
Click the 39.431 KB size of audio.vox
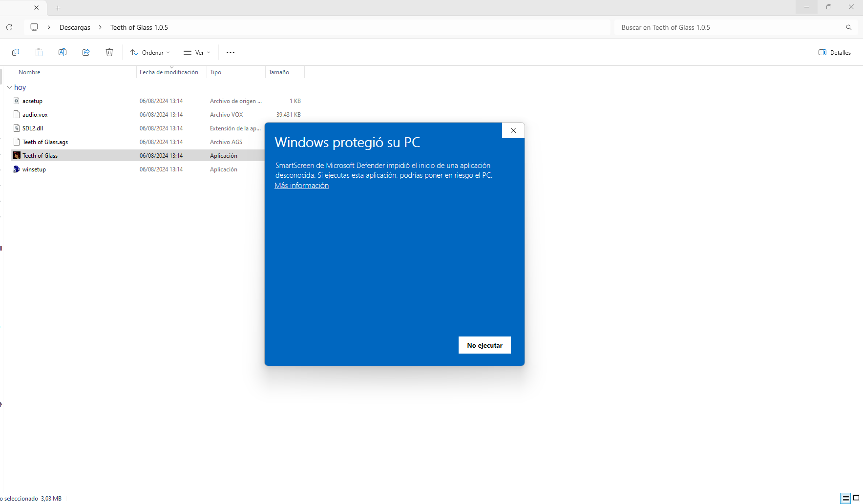point(289,115)
